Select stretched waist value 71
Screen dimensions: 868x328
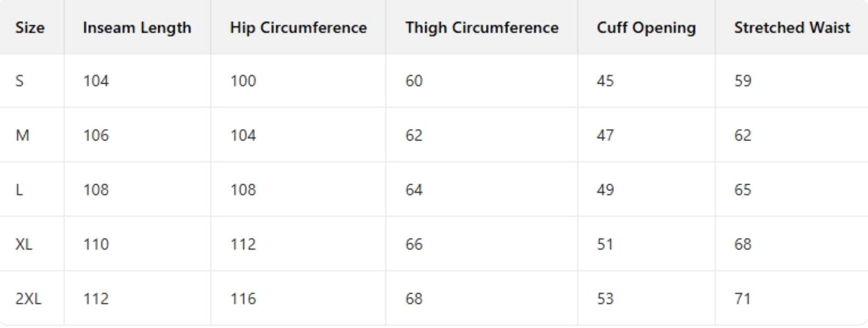click(743, 298)
